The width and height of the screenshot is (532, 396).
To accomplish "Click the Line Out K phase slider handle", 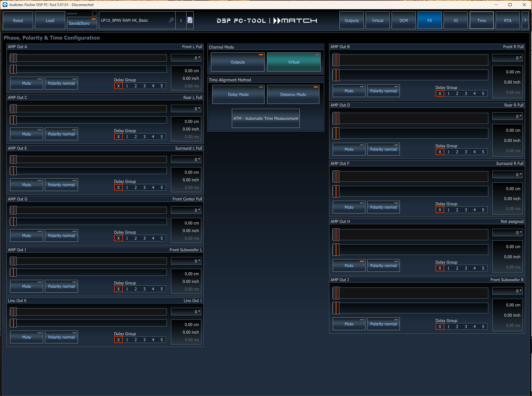I will (13, 312).
